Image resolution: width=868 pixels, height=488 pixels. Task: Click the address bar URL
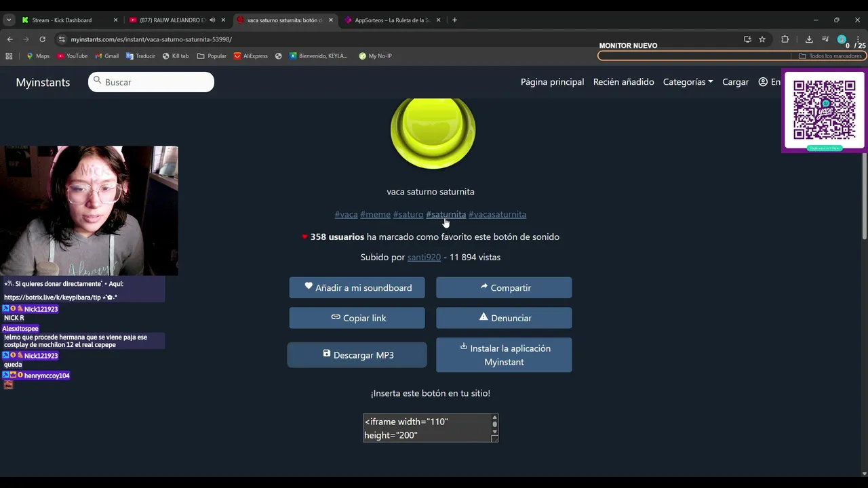[x=151, y=39]
